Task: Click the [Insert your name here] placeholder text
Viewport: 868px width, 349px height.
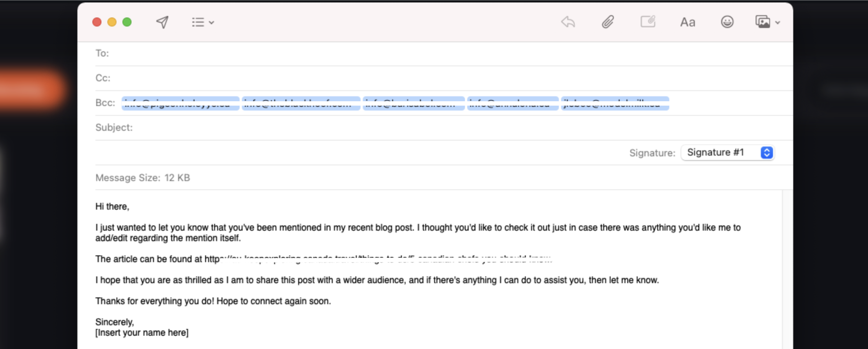Action: 142,333
